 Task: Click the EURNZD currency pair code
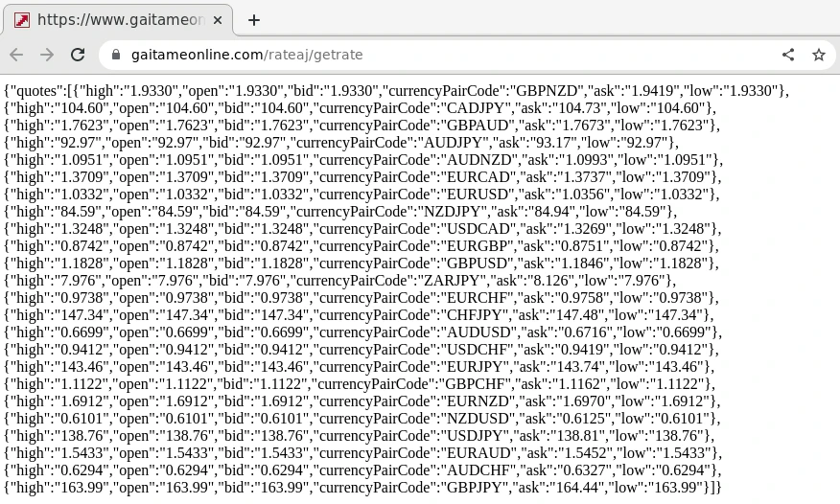478,401
